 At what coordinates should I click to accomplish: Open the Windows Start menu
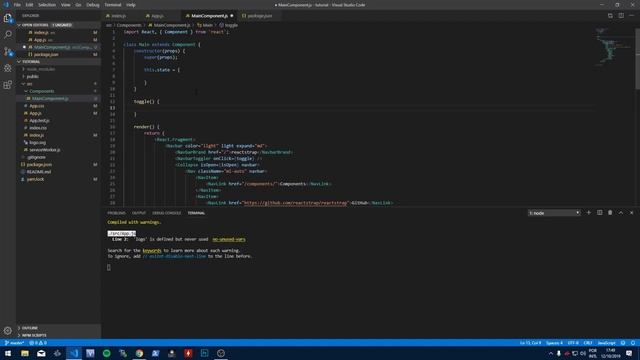(8, 353)
